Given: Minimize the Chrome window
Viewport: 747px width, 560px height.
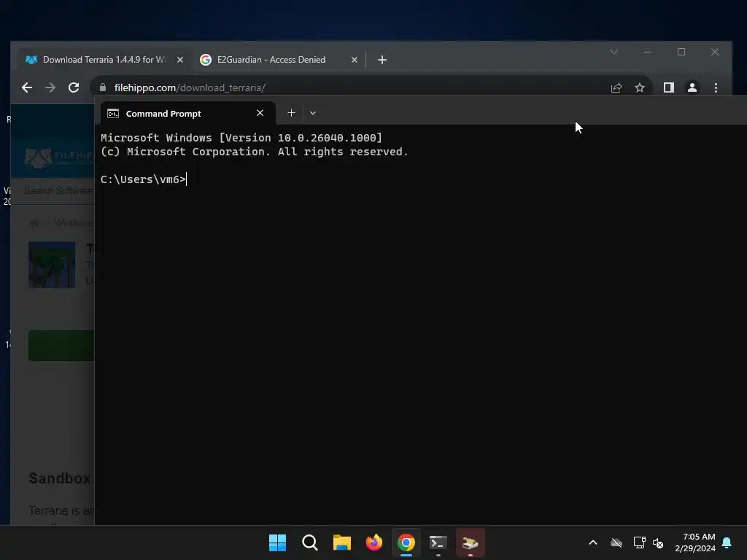Looking at the screenshot, I should (648, 52).
